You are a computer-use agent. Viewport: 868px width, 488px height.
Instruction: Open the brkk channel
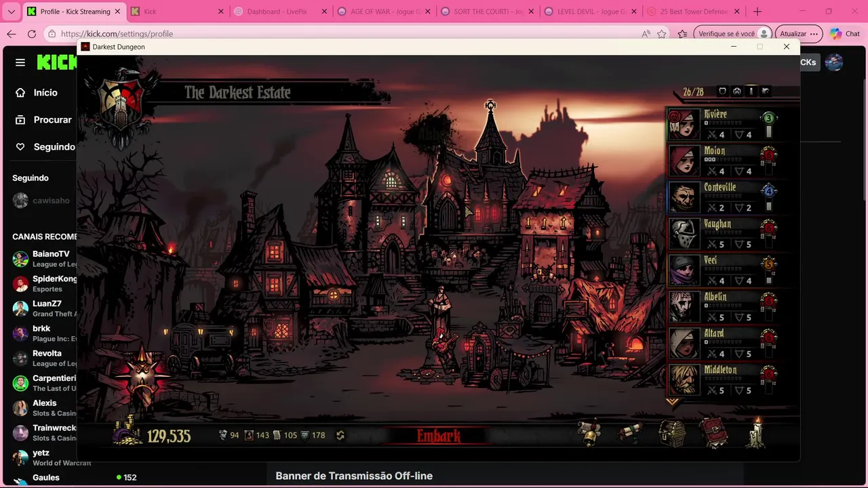43,333
